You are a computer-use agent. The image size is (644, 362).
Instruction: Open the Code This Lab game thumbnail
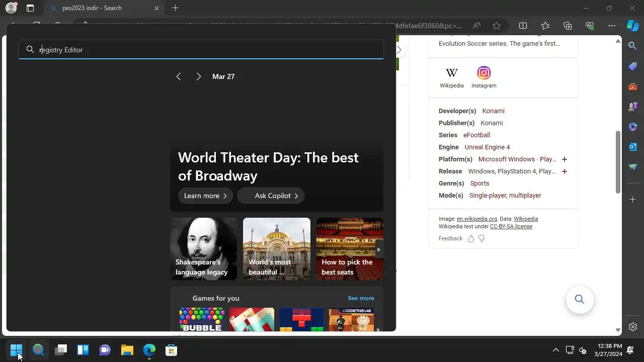click(351, 320)
